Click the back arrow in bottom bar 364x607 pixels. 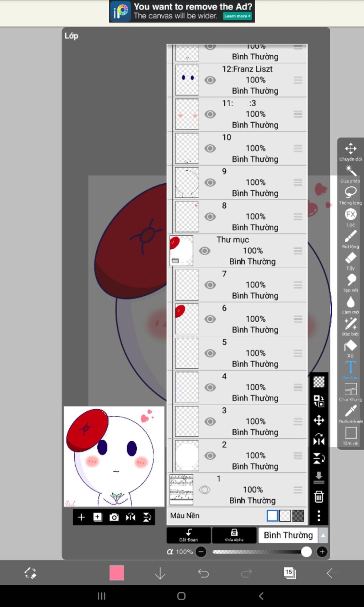[332, 573]
